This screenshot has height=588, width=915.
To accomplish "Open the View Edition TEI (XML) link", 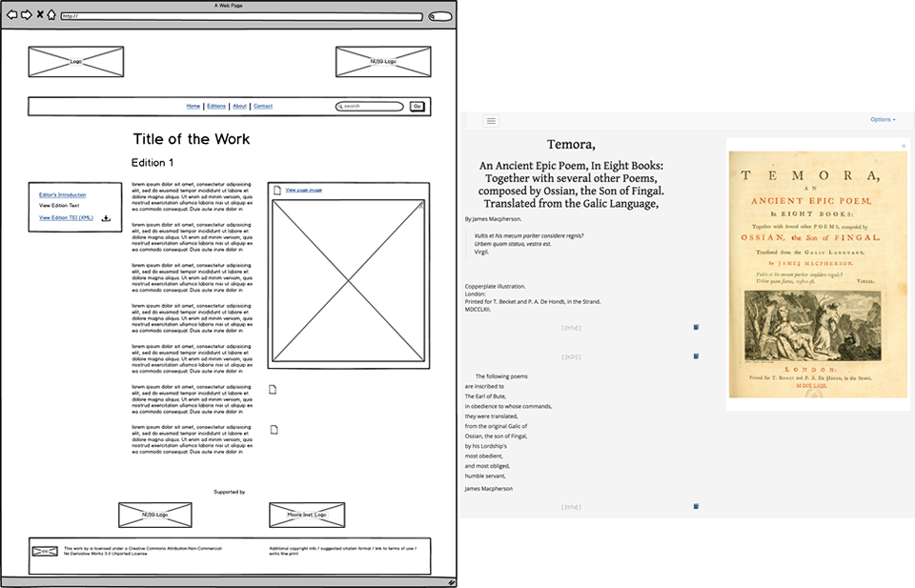I will coord(66,217).
